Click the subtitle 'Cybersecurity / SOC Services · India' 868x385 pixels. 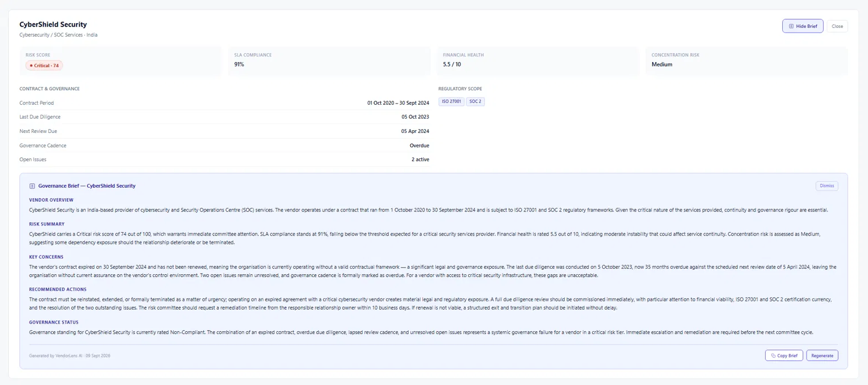click(59, 35)
